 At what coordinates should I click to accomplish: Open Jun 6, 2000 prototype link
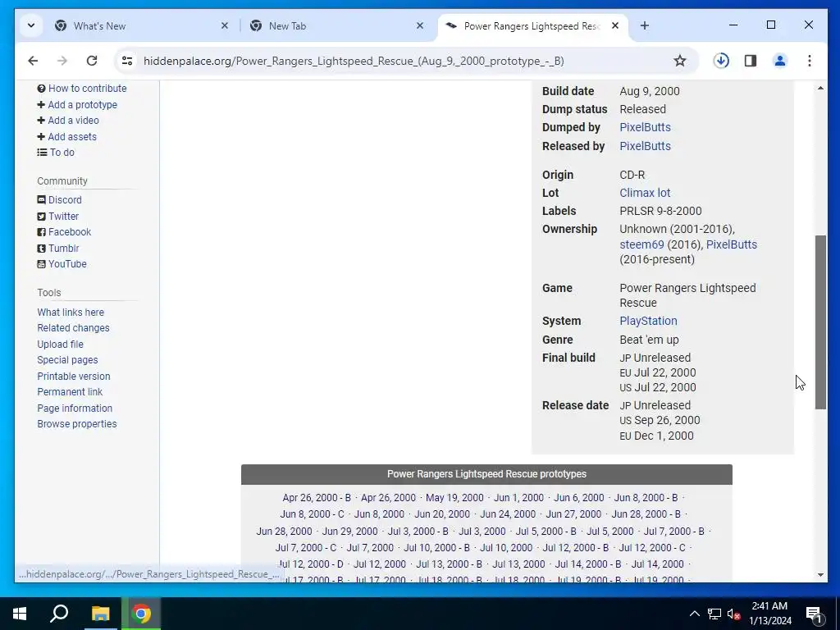pos(578,498)
